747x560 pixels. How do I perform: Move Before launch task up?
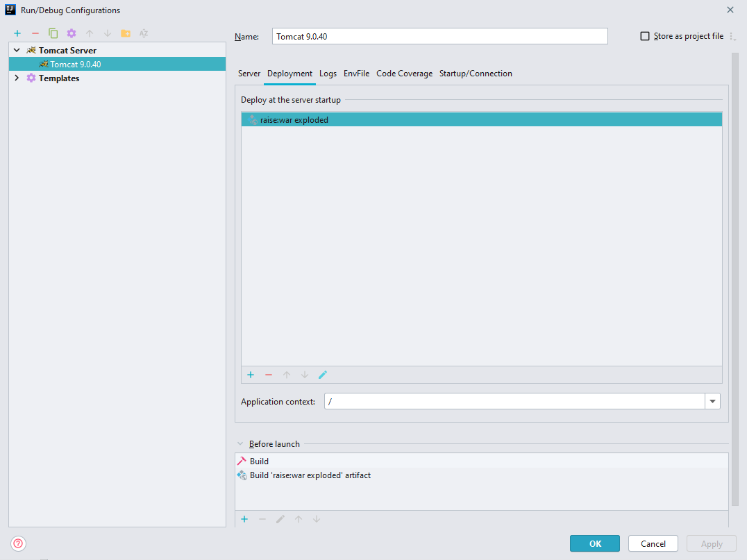[x=299, y=519]
